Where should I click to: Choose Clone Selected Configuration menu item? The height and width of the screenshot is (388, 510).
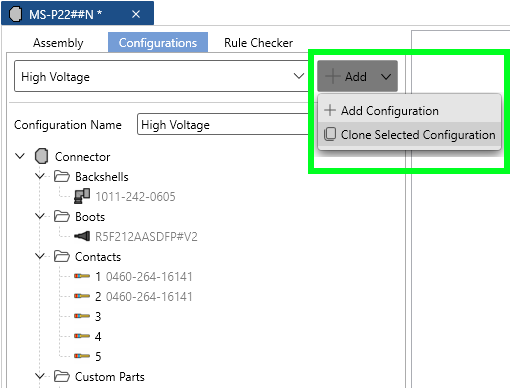[x=410, y=134]
